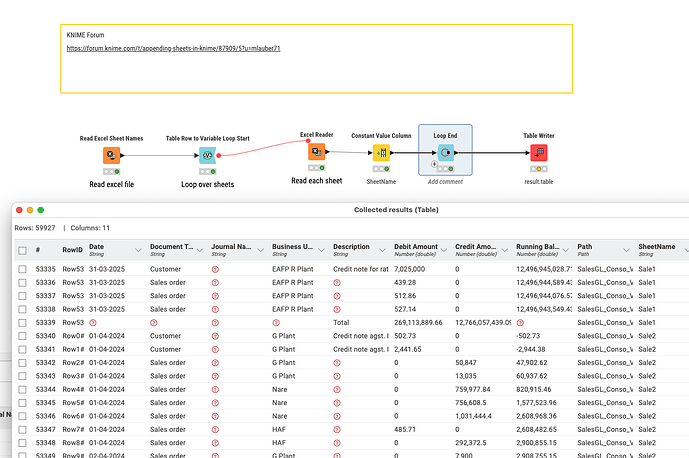This screenshot has width=689, height=458.
Task: Click missing Description icon in row 53344
Action: [337, 389]
